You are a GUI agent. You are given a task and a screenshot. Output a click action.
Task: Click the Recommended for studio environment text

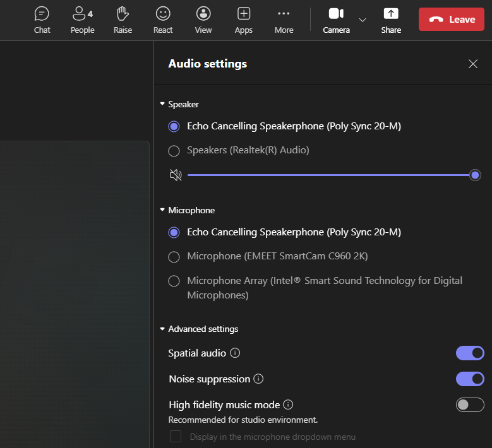243,420
